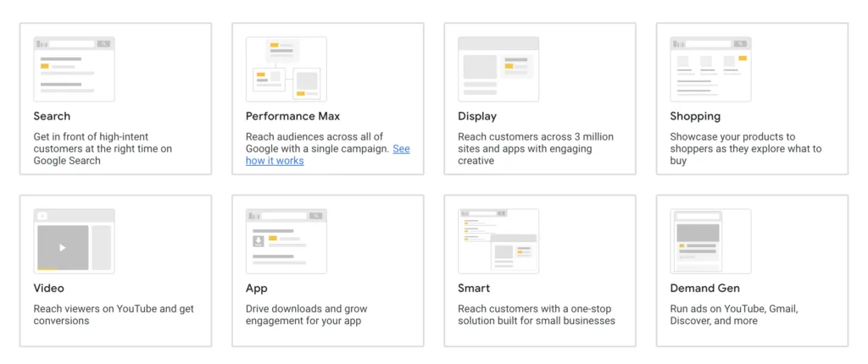Click 'Run ads on YouTube, Gmail, Discover' description

tap(734, 315)
